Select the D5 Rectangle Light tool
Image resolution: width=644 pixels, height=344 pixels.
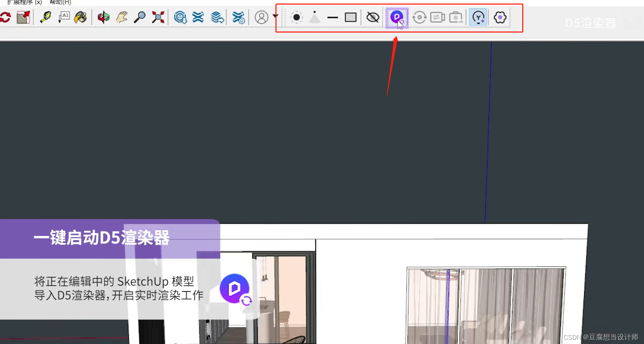point(350,17)
